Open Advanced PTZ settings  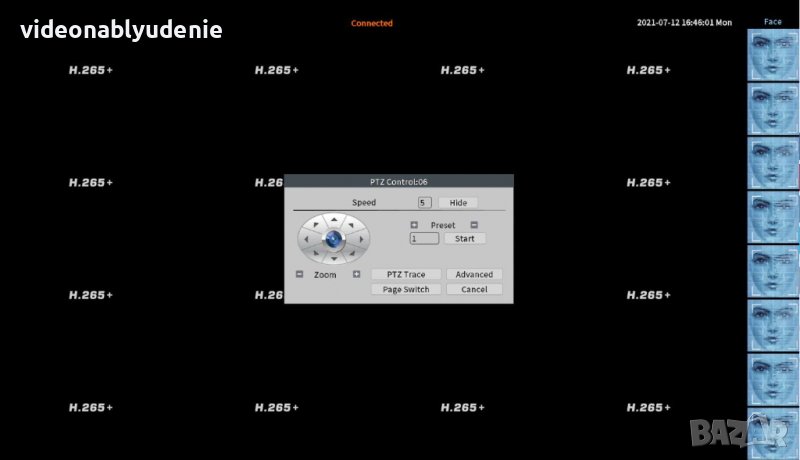coord(474,274)
